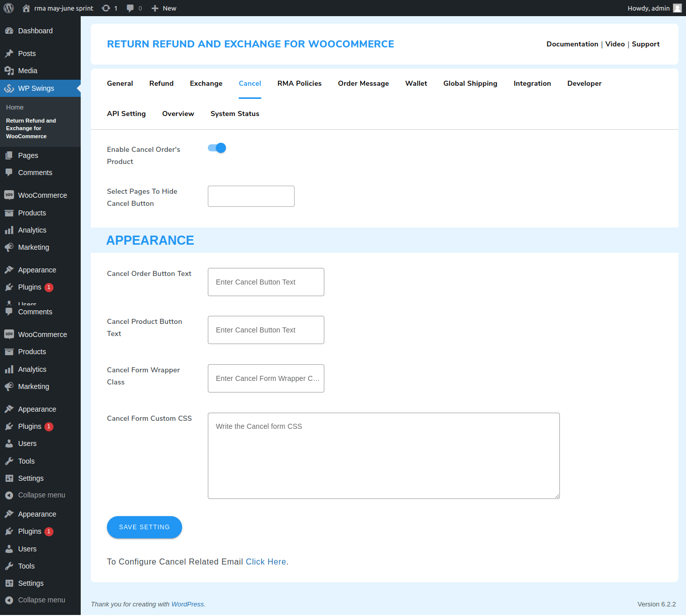Open the Home submenu under WP Swings
This screenshot has width=686, height=616.
pyautogui.click(x=15, y=107)
